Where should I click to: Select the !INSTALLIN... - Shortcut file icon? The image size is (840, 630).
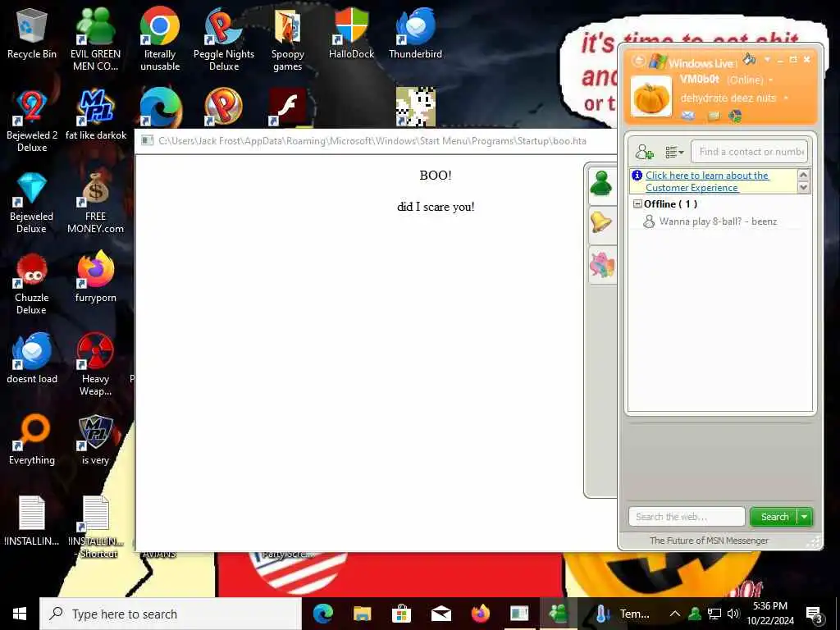click(96, 527)
